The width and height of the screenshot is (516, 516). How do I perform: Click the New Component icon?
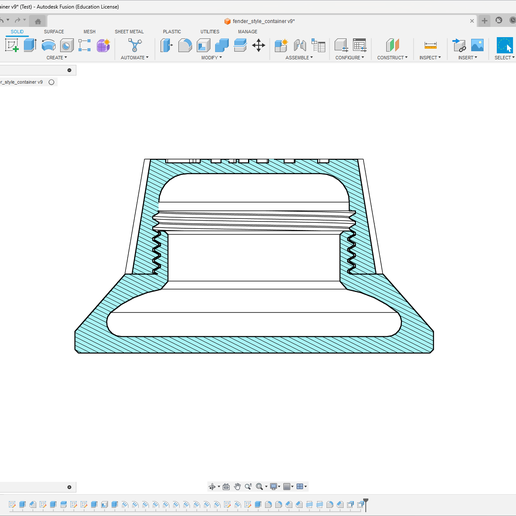[x=281, y=45]
